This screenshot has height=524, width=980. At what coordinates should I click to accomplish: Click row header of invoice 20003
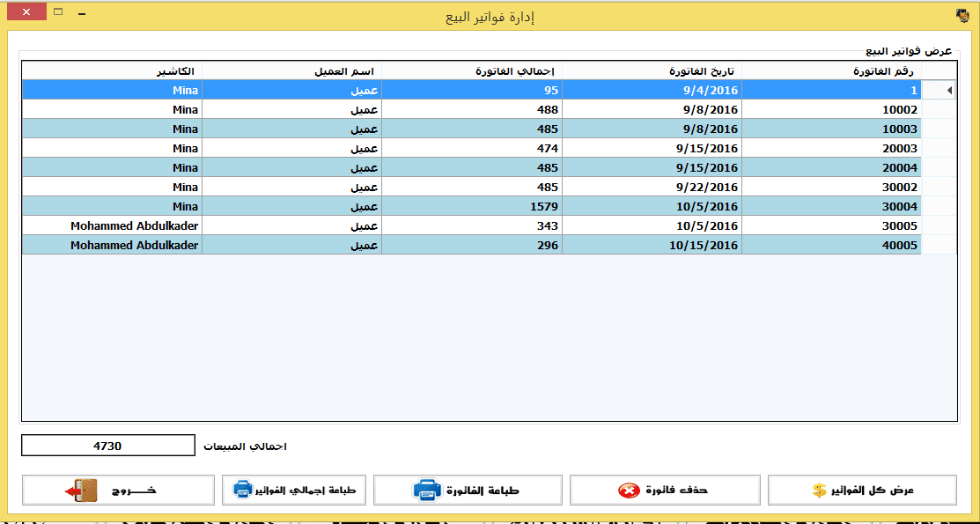(939, 149)
